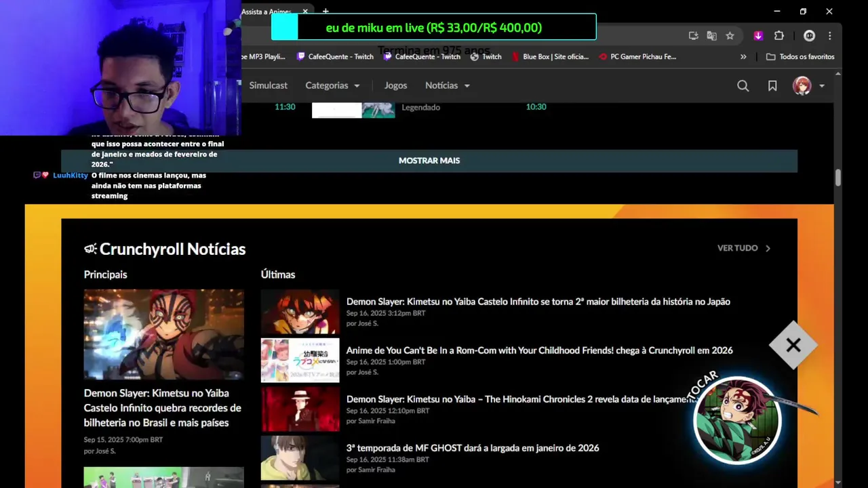Click the donation goal bar eu de miku em live

[433, 27]
